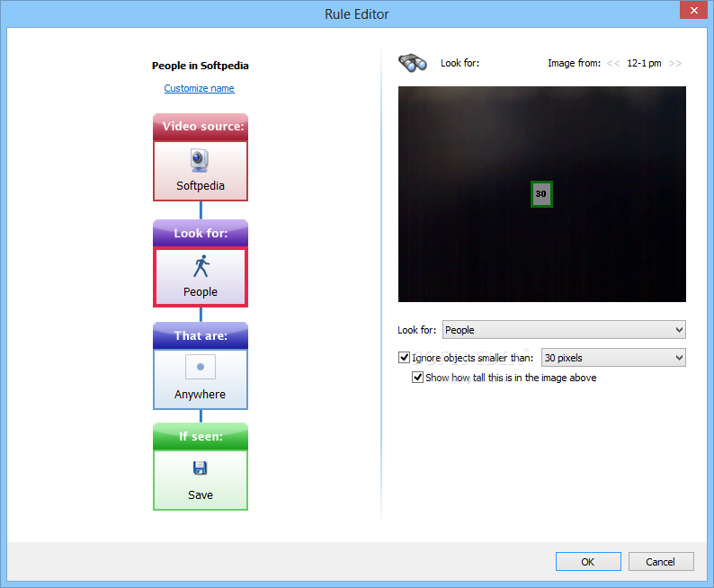Viewport: 714px width, 588px height.
Task: Click the webcam icon in the Video source block
Action: click(x=200, y=161)
